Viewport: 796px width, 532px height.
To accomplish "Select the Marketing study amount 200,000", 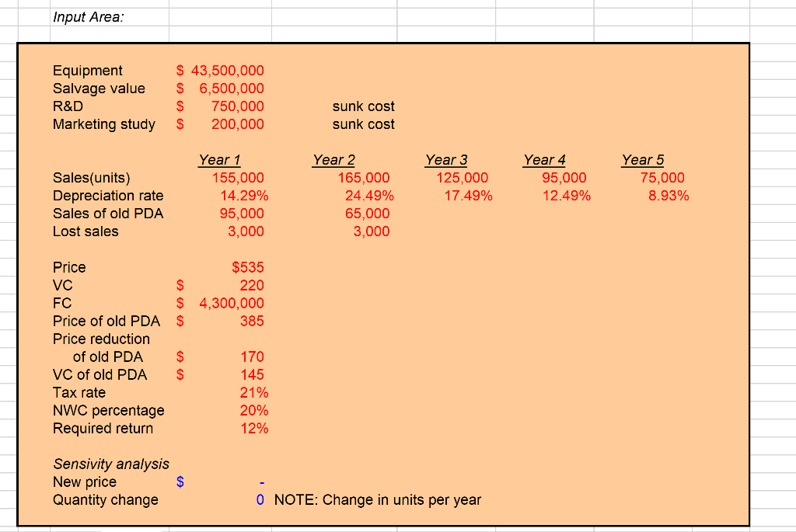I will [238, 124].
